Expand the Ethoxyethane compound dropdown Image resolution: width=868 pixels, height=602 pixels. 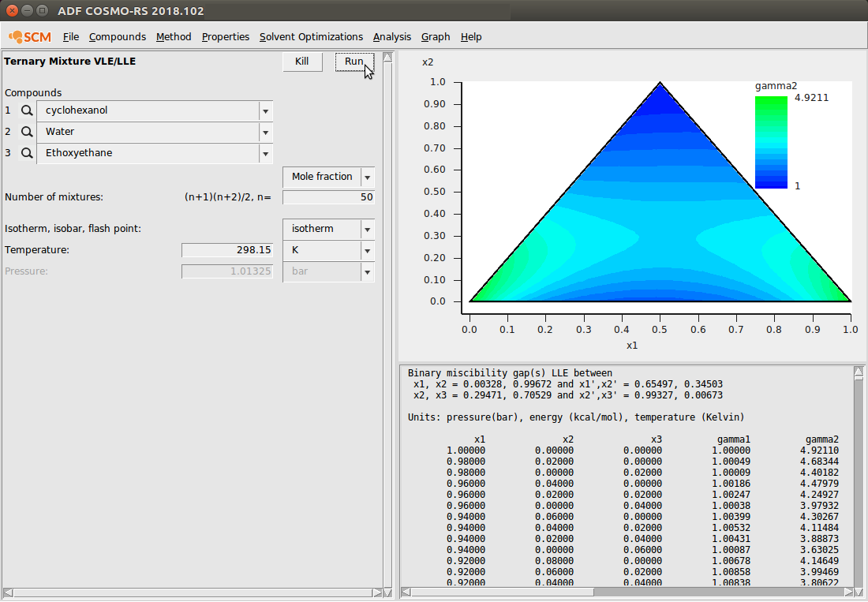pyautogui.click(x=266, y=154)
